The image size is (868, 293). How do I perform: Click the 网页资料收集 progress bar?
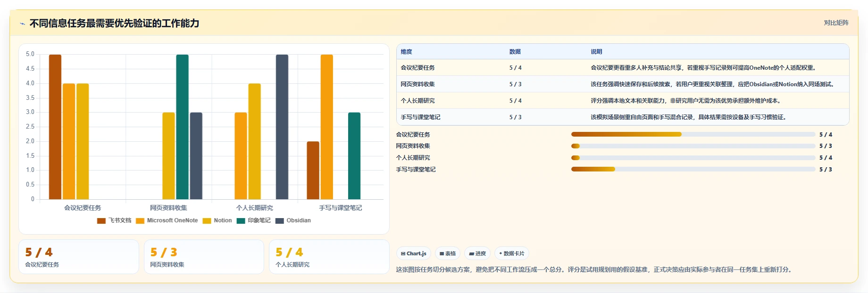coord(693,146)
